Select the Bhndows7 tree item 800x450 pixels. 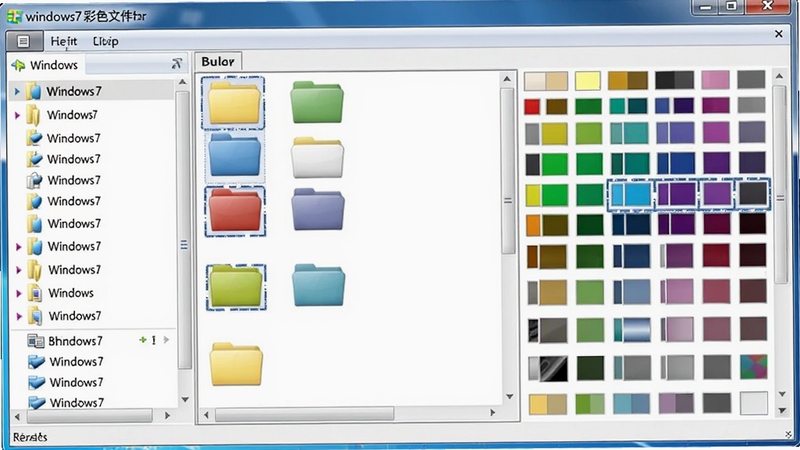(x=76, y=341)
